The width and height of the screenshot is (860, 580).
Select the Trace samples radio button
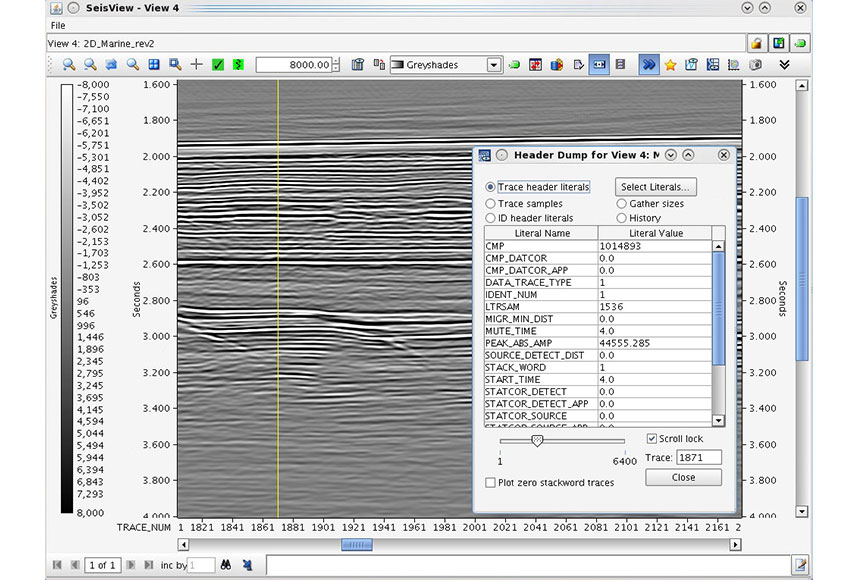pos(490,204)
